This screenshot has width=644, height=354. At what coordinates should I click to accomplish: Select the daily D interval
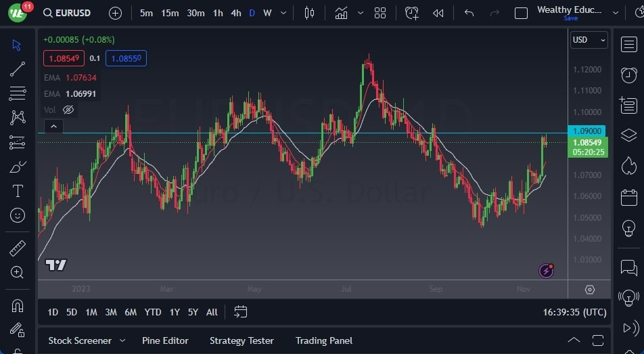click(x=252, y=13)
